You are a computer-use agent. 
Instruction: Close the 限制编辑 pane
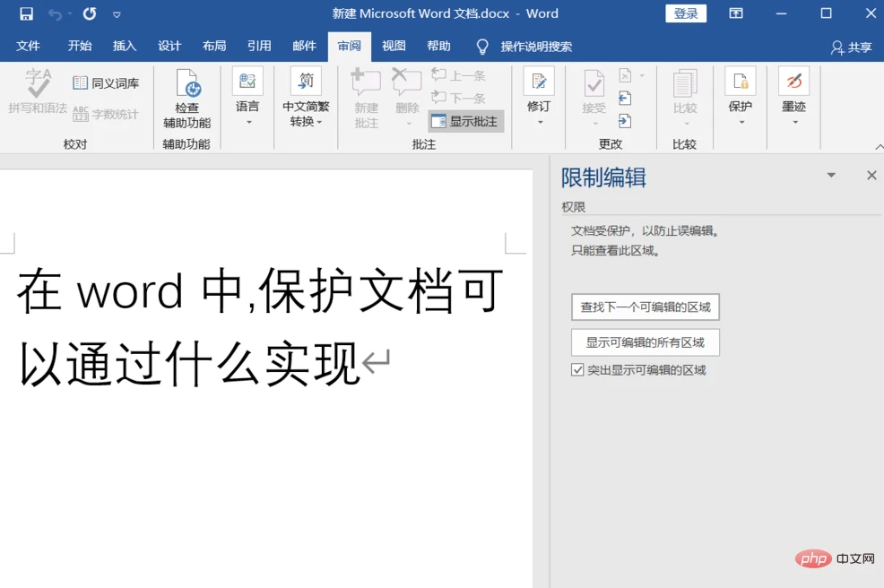871,176
